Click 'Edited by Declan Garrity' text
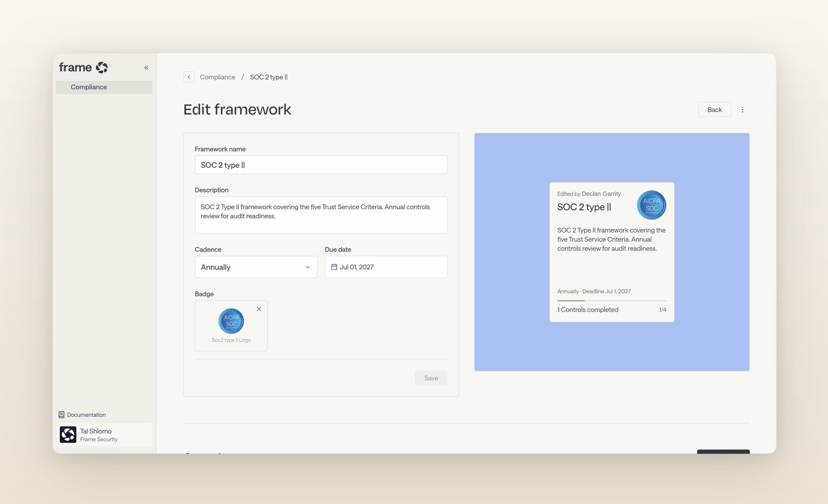Image resolution: width=828 pixels, height=504 pixels. 589,194
